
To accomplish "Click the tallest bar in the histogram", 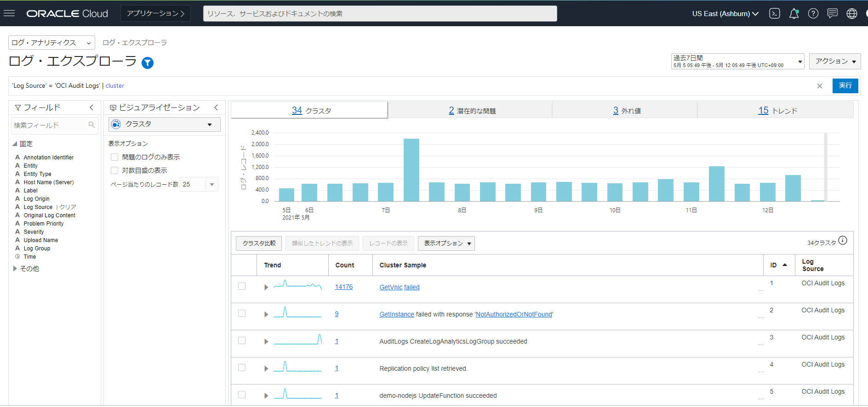I will (x=411, y=170).
